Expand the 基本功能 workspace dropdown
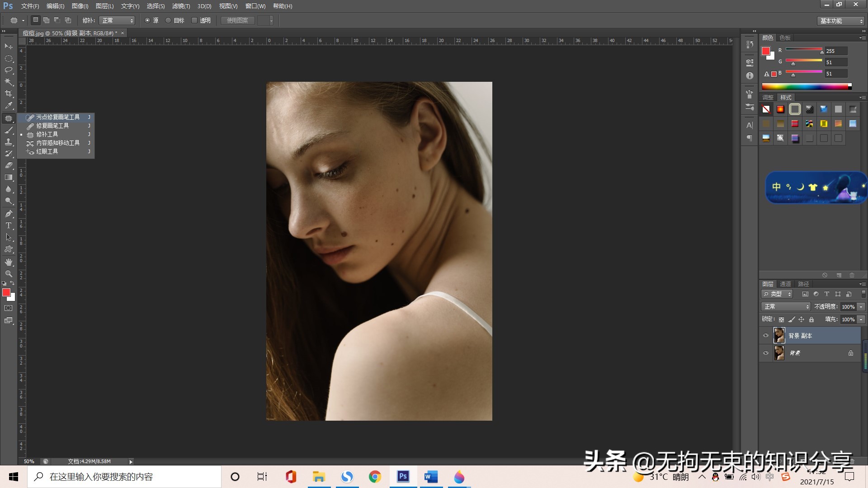 point(841,21)
